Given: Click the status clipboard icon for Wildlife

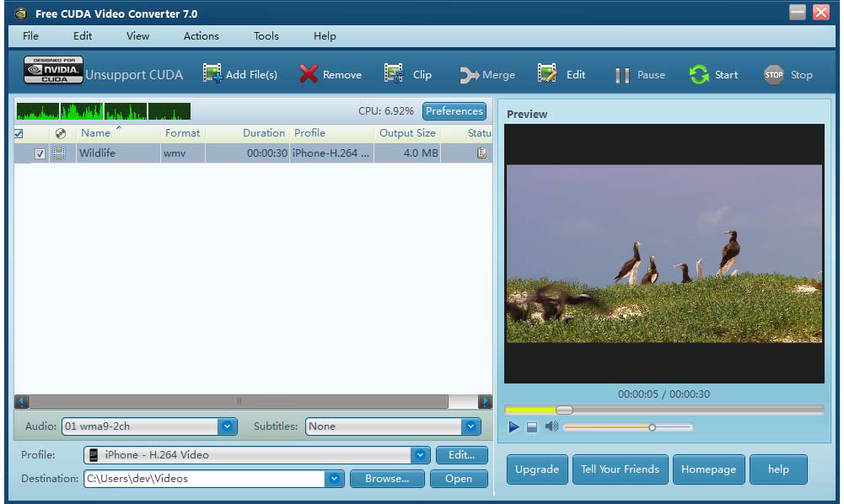Looking at the screenshot, I should pyautogui.click(x=481, y=153).
